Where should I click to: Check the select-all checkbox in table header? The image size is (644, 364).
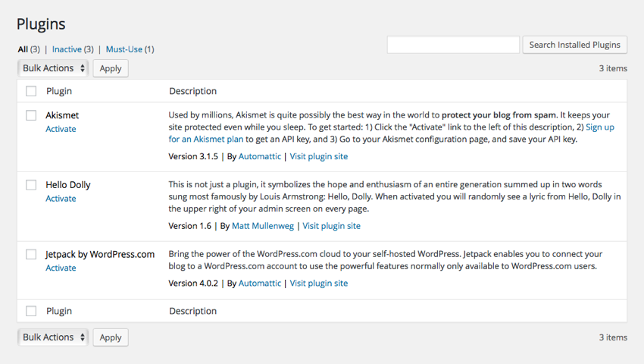click(x=31, y=91)
